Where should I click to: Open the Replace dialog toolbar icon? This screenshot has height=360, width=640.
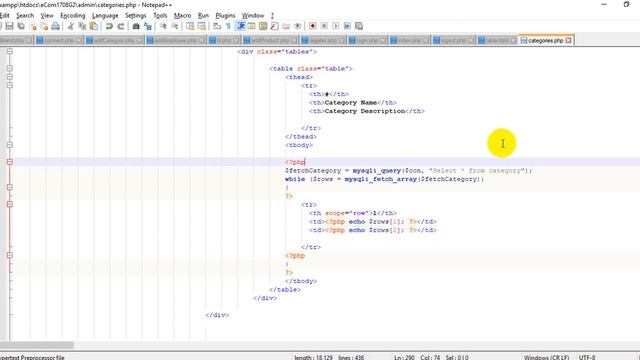(147, 26)
